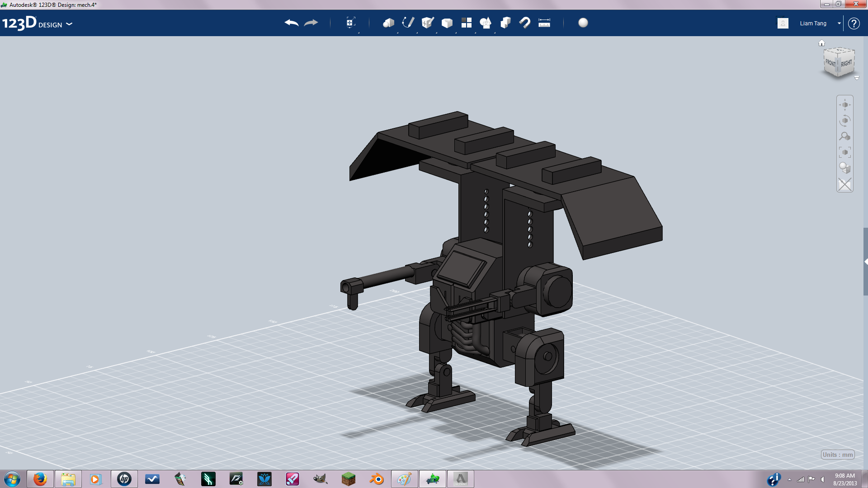Undo the last action

coord(292,23)
